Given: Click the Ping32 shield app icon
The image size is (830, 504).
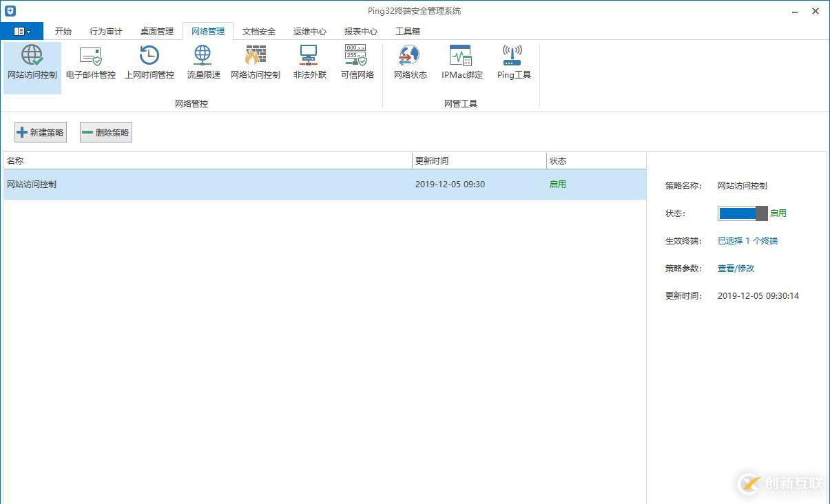Looking at the screenshot, I should [x=10, y=11].
